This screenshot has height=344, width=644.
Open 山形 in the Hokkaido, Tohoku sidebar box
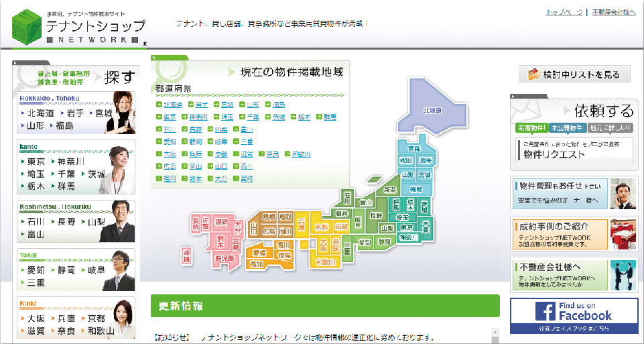(x=36, y=126)
